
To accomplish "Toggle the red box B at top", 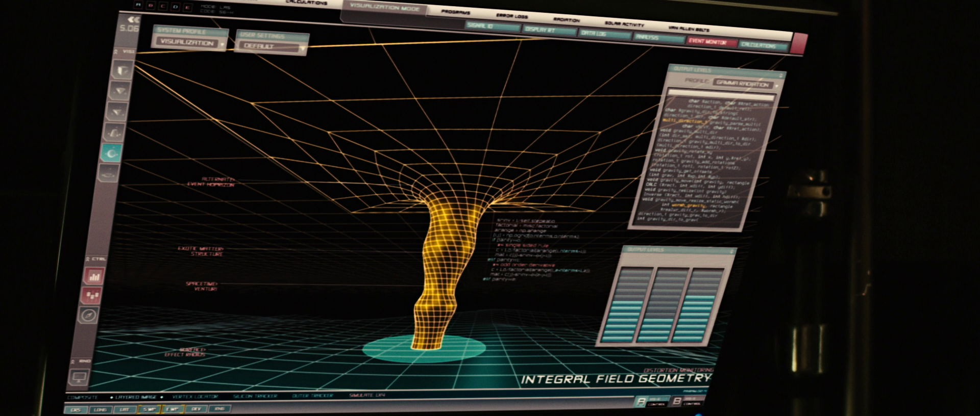I will point(150,7).
